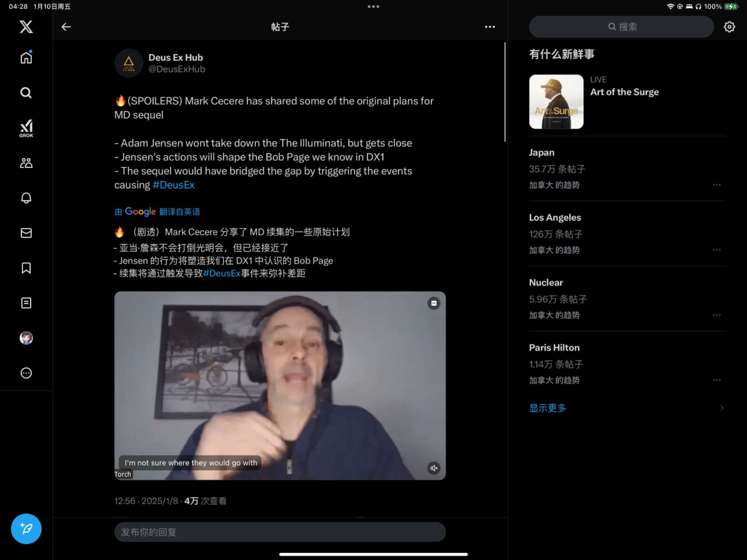Go to the Home feed icon
This screenshot has width=747, height=560.
[x=26, y=57]
